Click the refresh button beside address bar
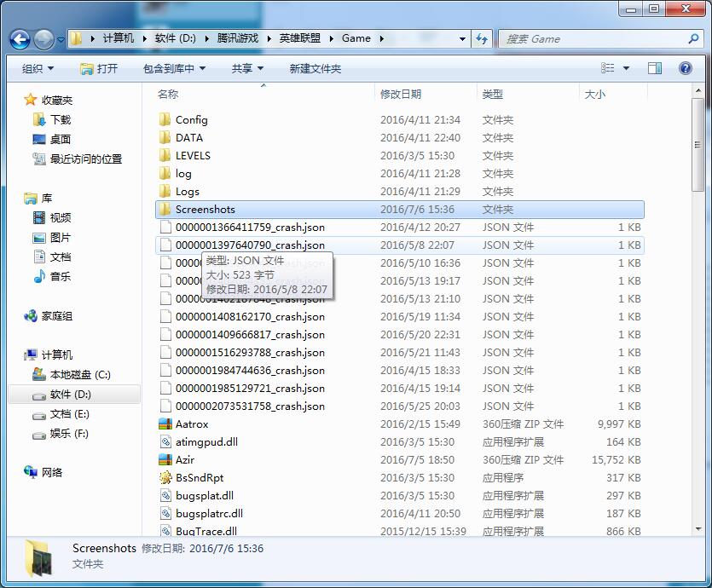Viewport: 712px width, 588px height. (481, 39)
